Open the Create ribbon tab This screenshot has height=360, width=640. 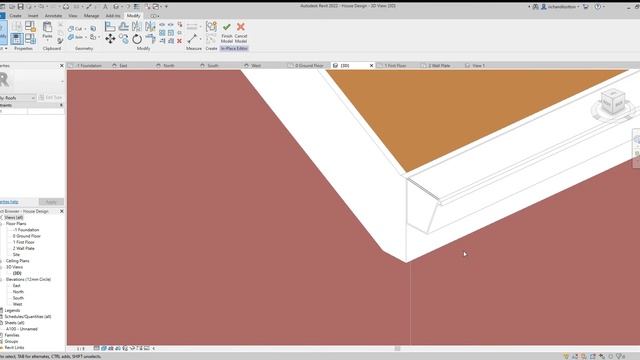click(16, 16)
